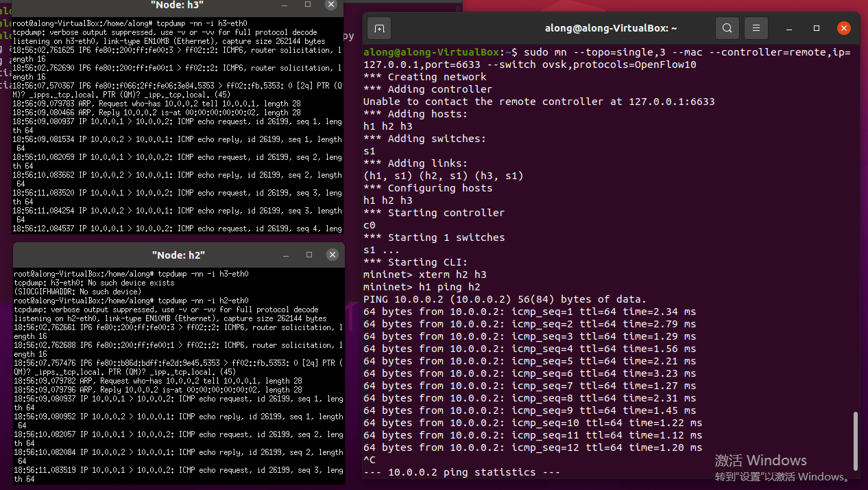Click ping reply line icmp_seq=12 time=1.20 ms
This screenshot has width=868, height=490.
[533, 447]
